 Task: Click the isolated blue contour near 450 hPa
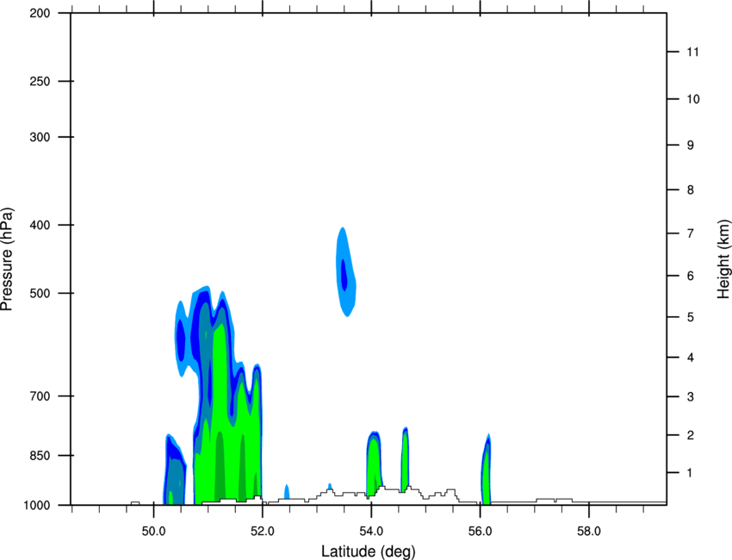[x=346, y=272]
